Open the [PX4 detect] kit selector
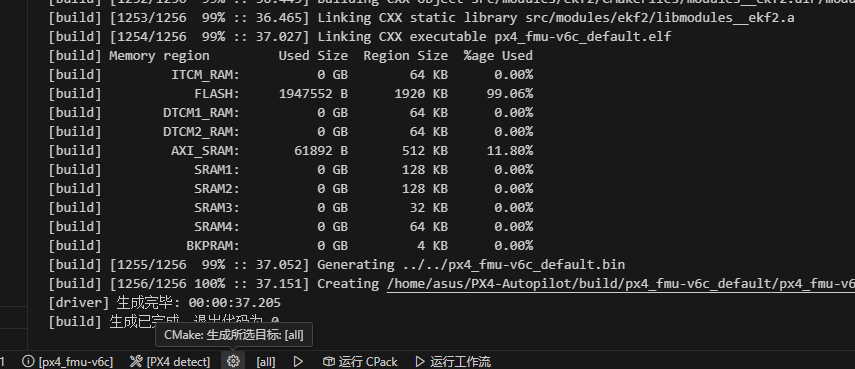Viewport: 855px width, 369px height. [x=170, y=361]
